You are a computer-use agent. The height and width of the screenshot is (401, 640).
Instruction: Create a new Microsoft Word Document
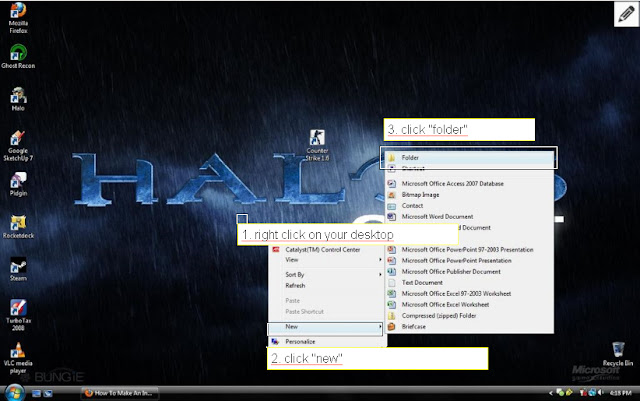pyautogui.click(x=469, y=216)
